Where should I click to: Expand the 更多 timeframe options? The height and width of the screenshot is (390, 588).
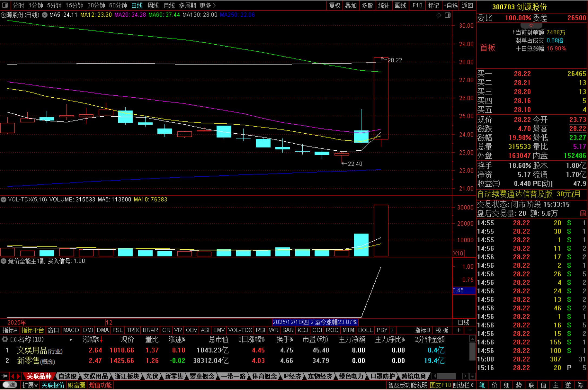point(208,5)
